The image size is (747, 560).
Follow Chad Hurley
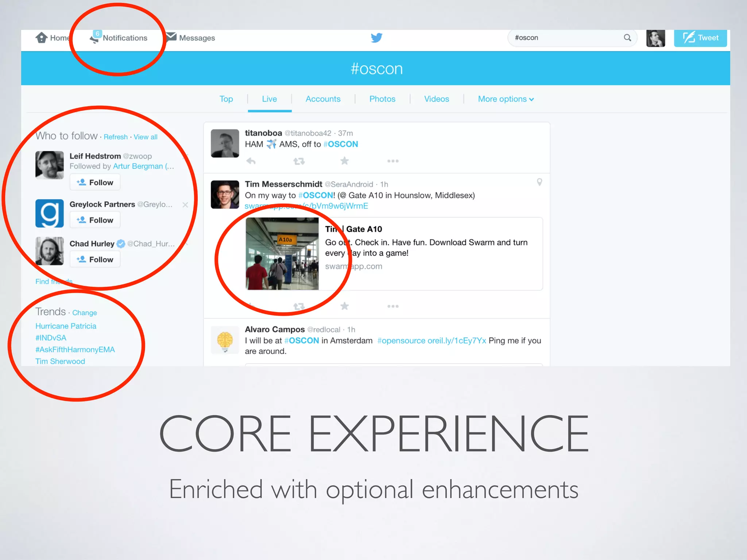(95, 260)
